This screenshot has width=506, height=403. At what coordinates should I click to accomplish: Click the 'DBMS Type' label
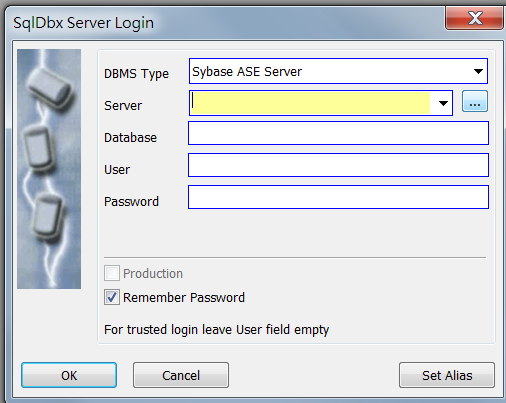tap(136, 74)
